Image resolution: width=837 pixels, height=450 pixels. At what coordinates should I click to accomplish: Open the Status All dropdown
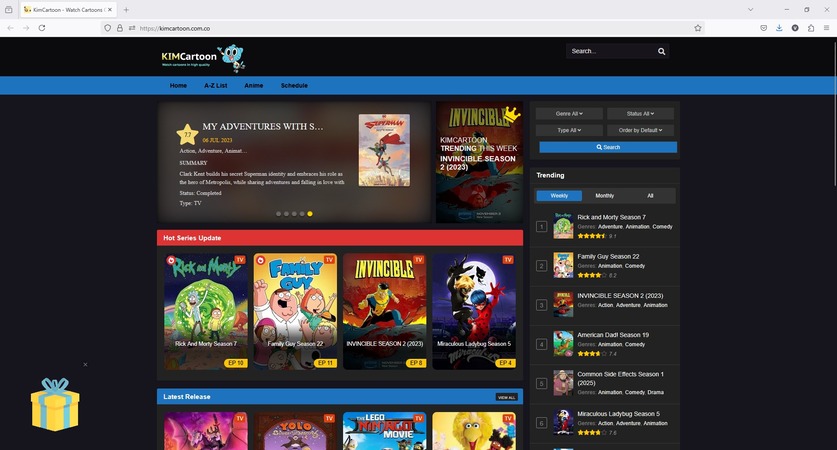(640, 114)
